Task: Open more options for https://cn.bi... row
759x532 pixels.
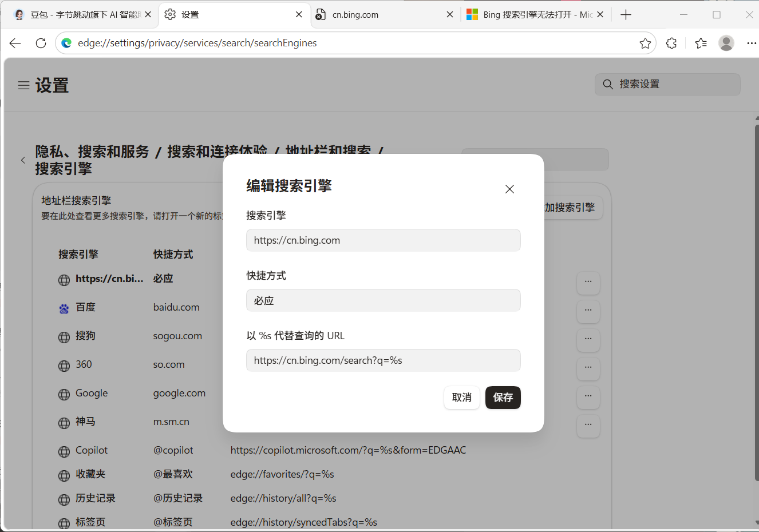Action: (588, 282)
